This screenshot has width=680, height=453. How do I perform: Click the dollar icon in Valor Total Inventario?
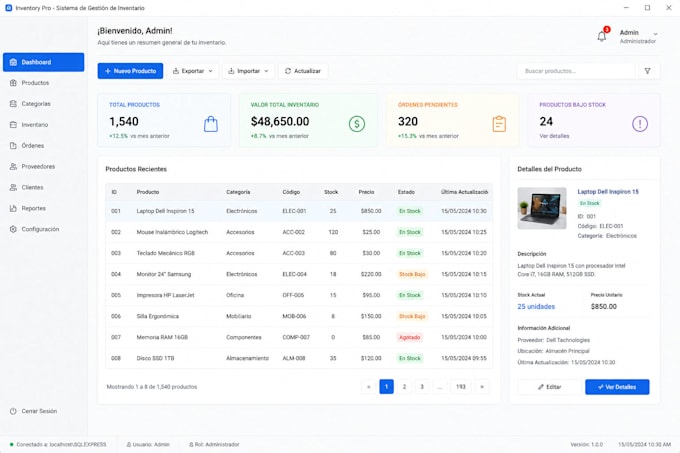point(357,124)
